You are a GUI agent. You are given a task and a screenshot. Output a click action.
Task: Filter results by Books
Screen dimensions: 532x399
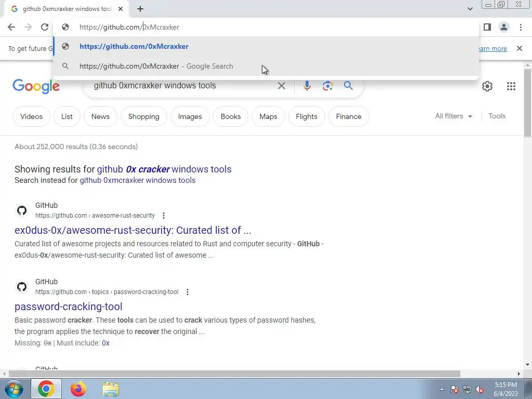coord(230,116)
